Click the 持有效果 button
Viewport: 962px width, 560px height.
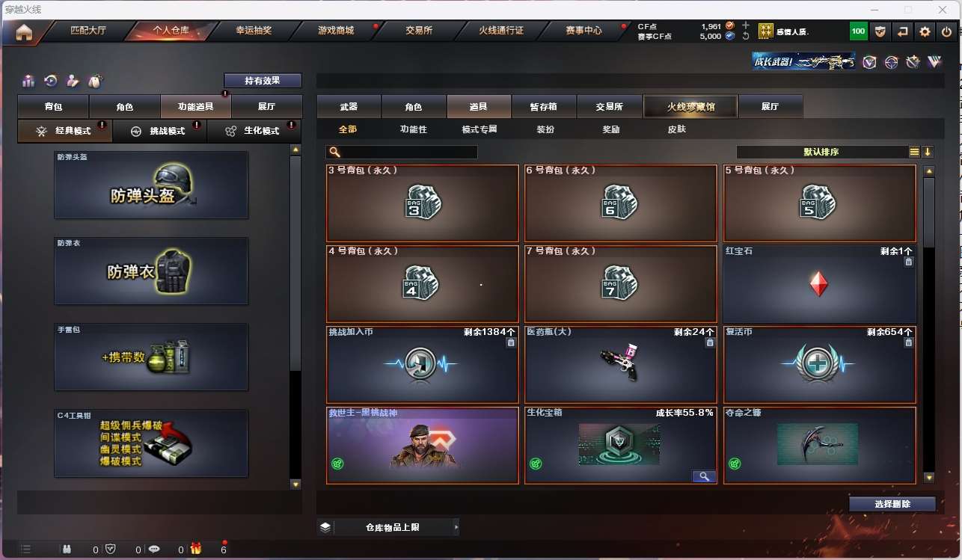pos(263,80)
